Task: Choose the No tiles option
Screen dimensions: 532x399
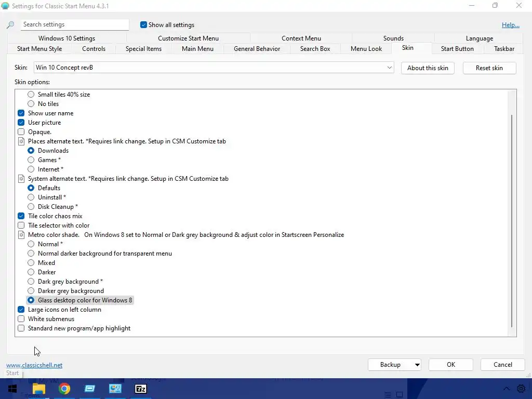Action: click(x=31, y=104)
